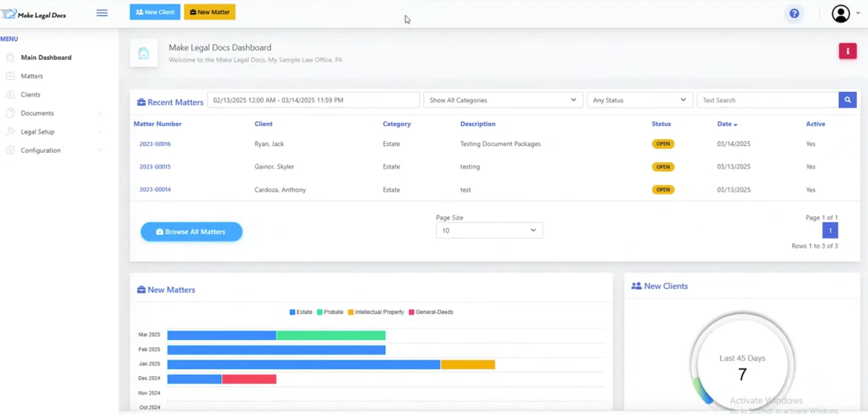Click the New Clients people icon
Viewport: 868px width, 414px height.
[x=636, y=286]
